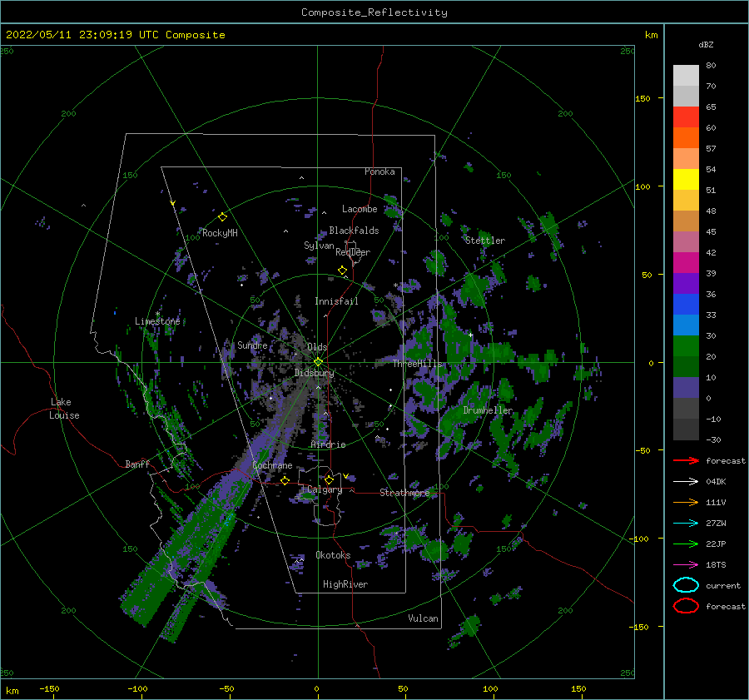The height and width of the screenshot is (700, 749).
Task: Select the Drumheller label
Action: click(488, 410)
